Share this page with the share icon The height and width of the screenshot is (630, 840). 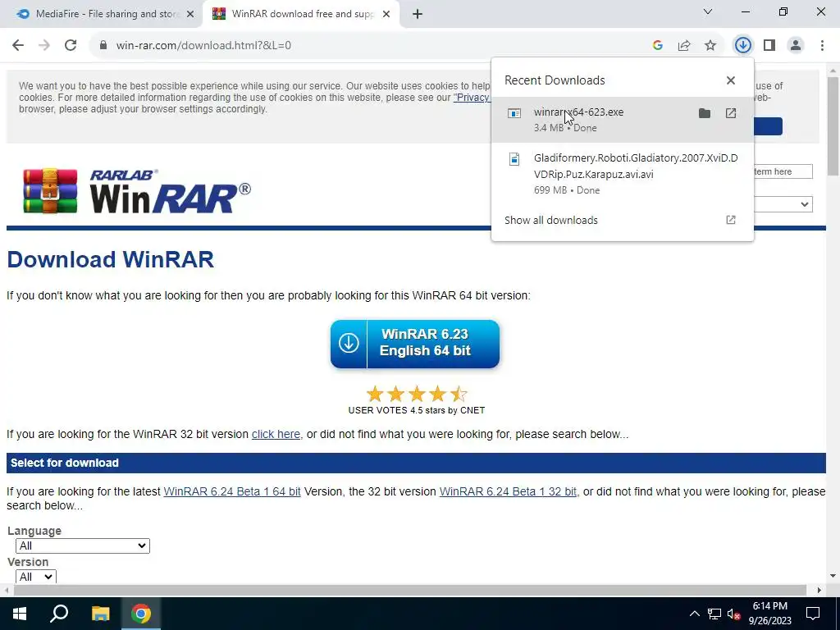(684, 46)
